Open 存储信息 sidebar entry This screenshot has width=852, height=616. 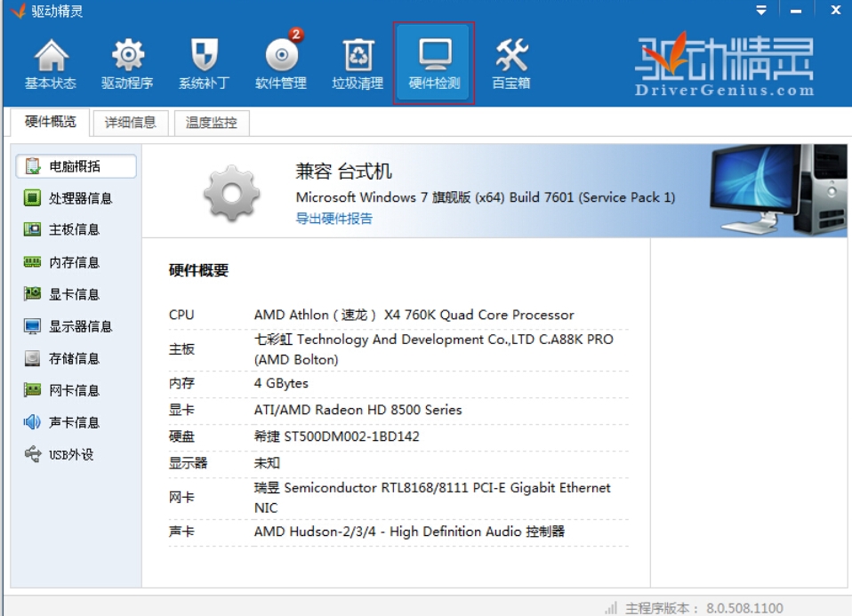74,358
